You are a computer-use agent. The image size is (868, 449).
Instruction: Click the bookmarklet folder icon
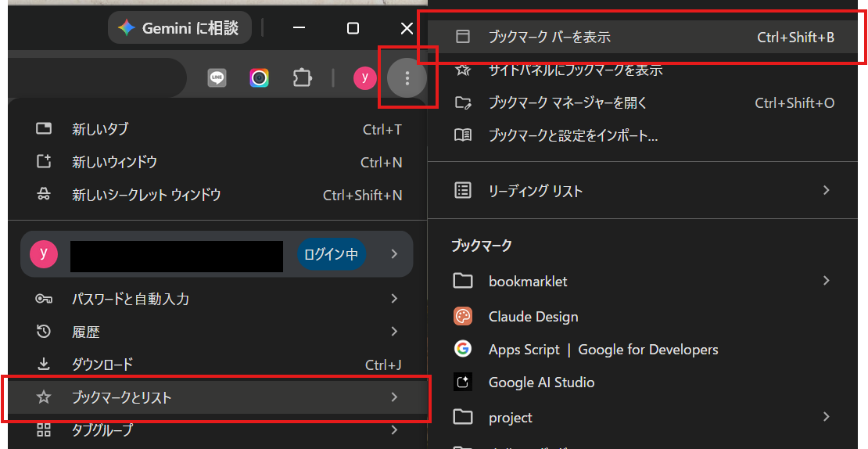(x=463, y=281)
